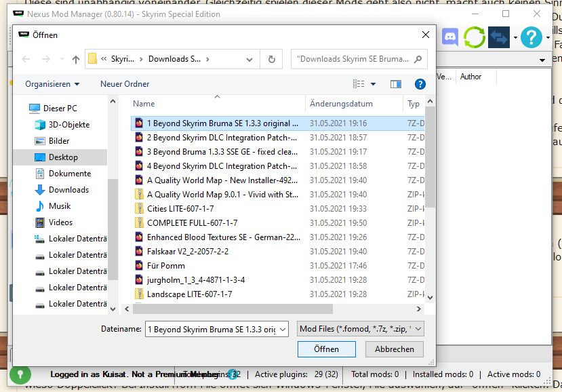Open the Discord icon in the toolbar

pos(450,37)
